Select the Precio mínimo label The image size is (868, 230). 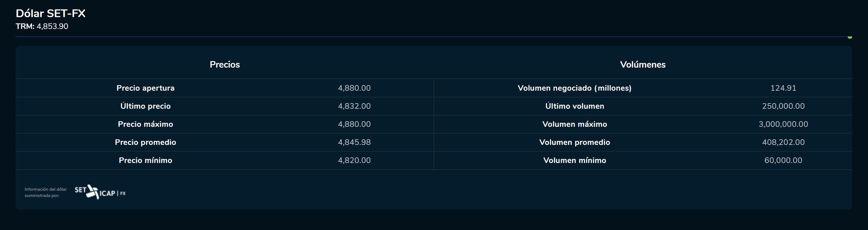coord(145,160)
